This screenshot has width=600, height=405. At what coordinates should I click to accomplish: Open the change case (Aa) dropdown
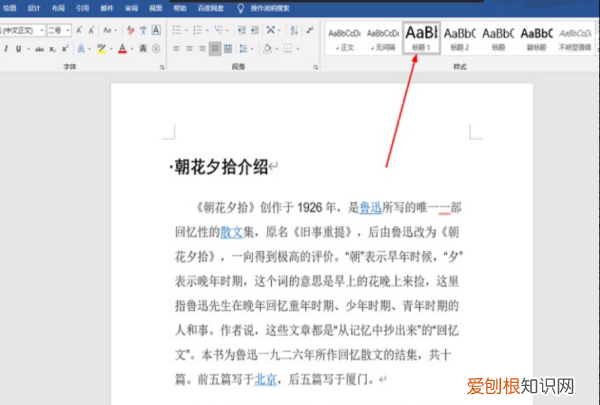(108, 30)
